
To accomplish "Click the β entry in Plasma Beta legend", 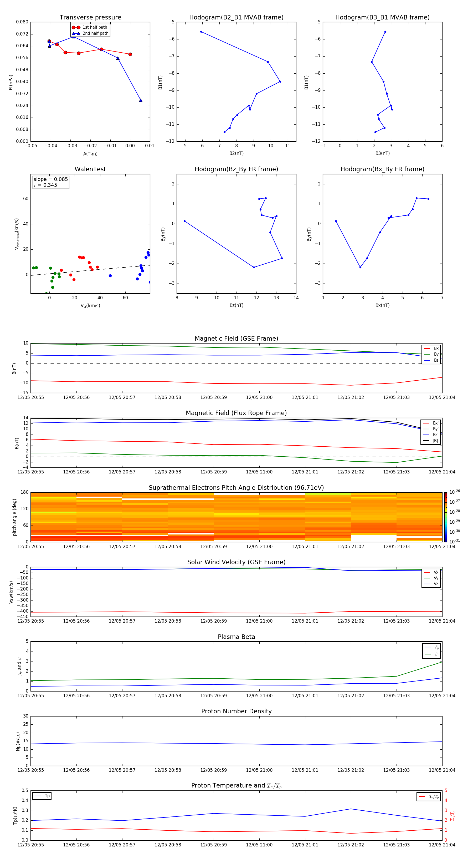I will [x=431, y=654].
